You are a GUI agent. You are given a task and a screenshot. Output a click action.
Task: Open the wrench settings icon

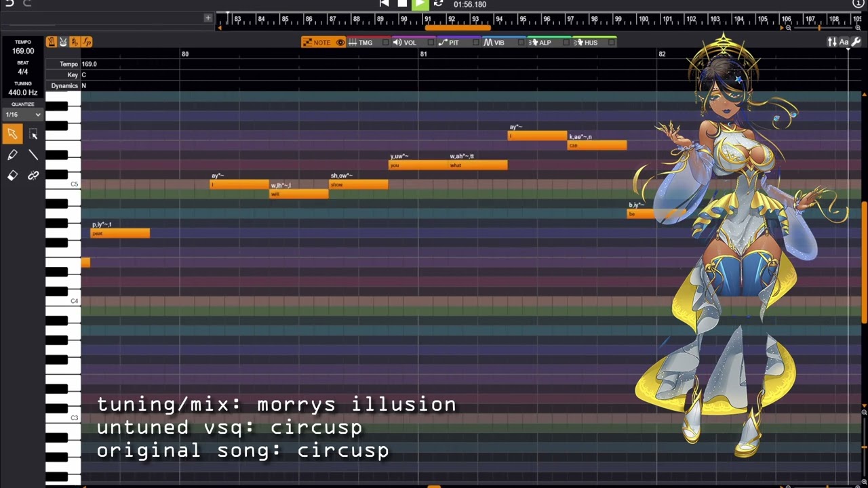[x=855, y=42]
